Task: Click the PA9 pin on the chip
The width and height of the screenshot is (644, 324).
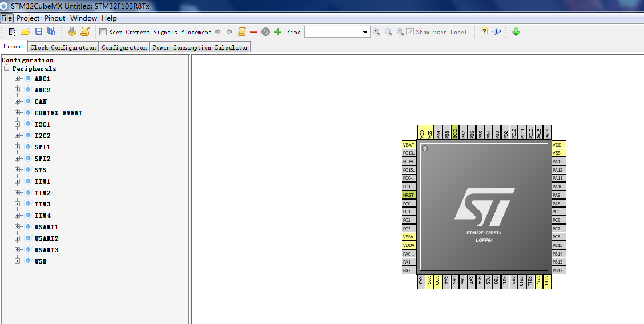Action: click(x=559, y=195)
